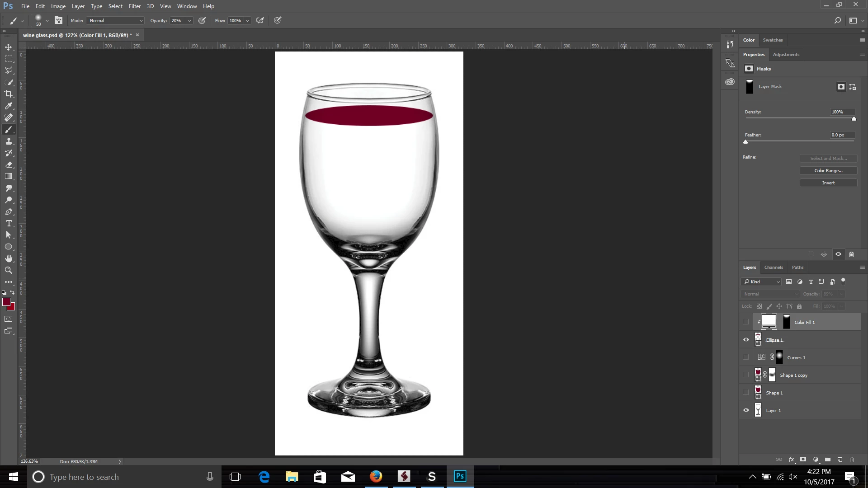This screenshot has height=488, width=868.
Task: Open the brush blending Mode dropdown
Action: (x=116, y=21)
